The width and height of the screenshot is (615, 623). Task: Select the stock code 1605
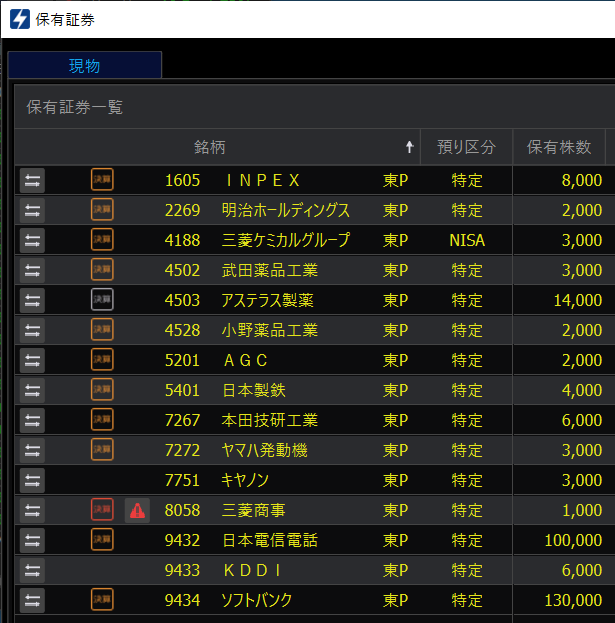(182, 181)
